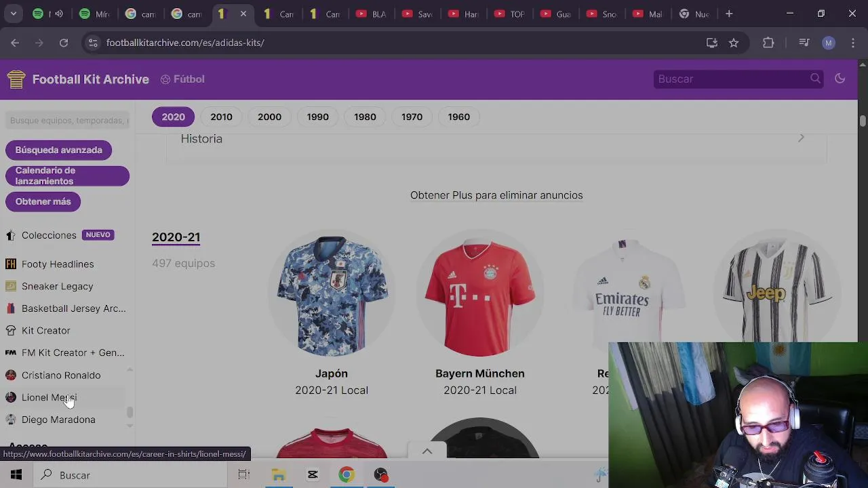This screenshot has height=488, width=868.
Task: Open File Explorer from the taskbar
Action: coord(279,475)
